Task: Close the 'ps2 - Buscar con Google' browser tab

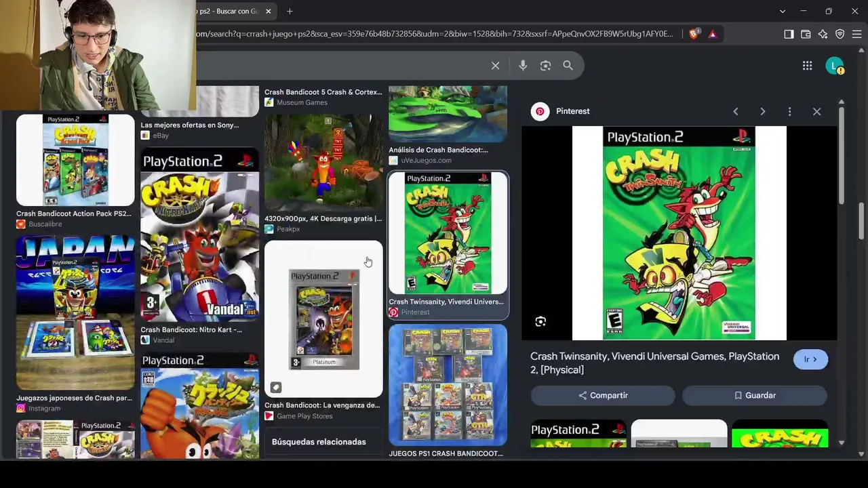Action: tap(269, 12)
